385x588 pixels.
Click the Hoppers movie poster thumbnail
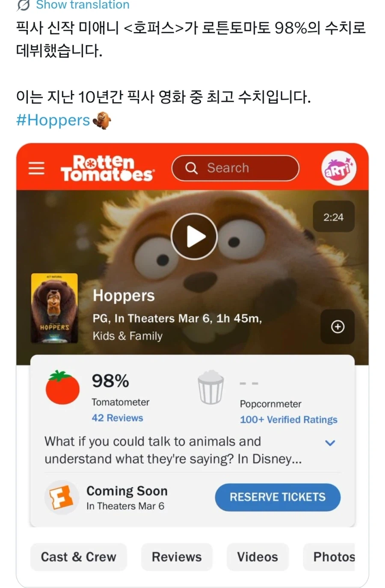pyautogui.click(x=54, y=308)
